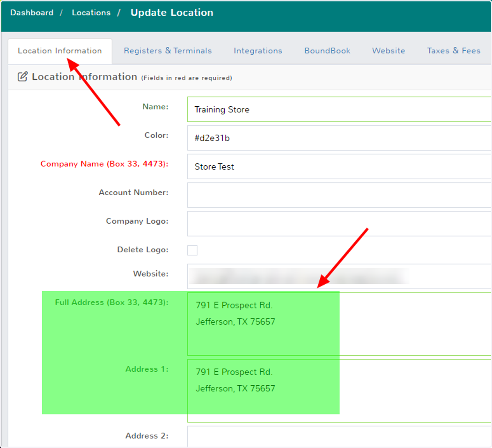Click the edit pencil icon beside Location Information

coord(23,77)
